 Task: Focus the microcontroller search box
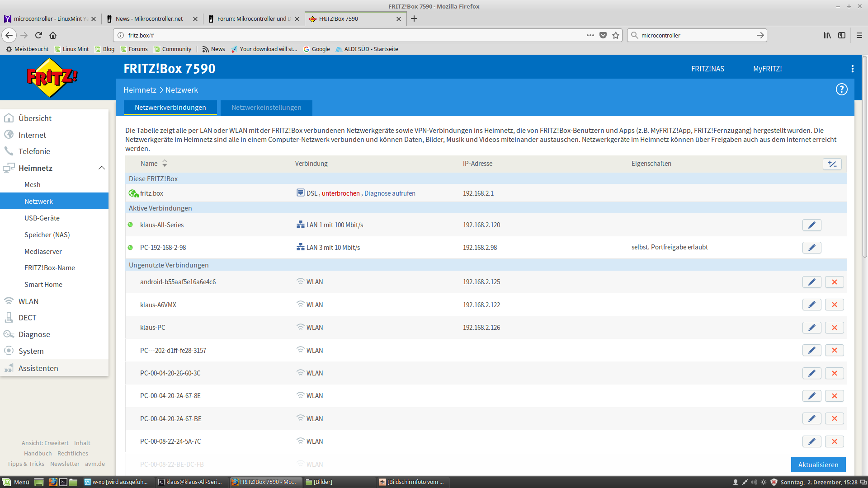pyautogui.click(x=697, y=35)
